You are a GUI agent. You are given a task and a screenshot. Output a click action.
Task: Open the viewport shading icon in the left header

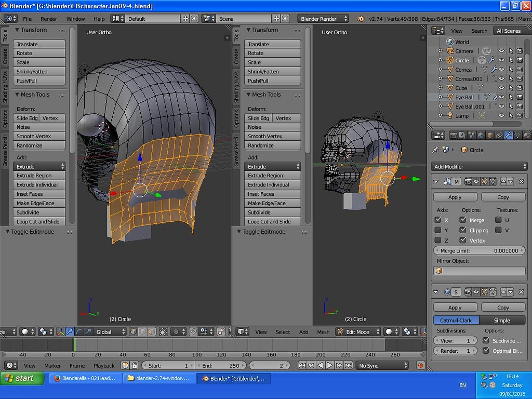coord(24,331)
